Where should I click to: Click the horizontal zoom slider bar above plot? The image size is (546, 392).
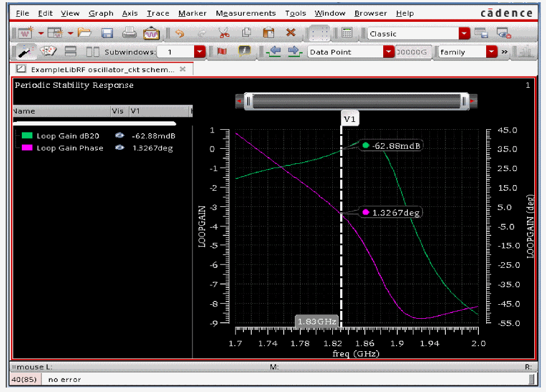[x=356, y=101]
